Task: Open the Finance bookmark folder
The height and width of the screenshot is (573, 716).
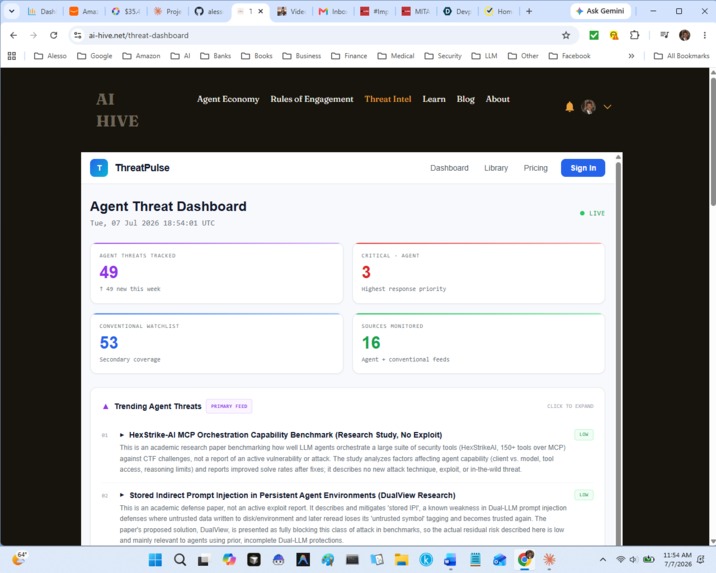Action: pos(349,56)
